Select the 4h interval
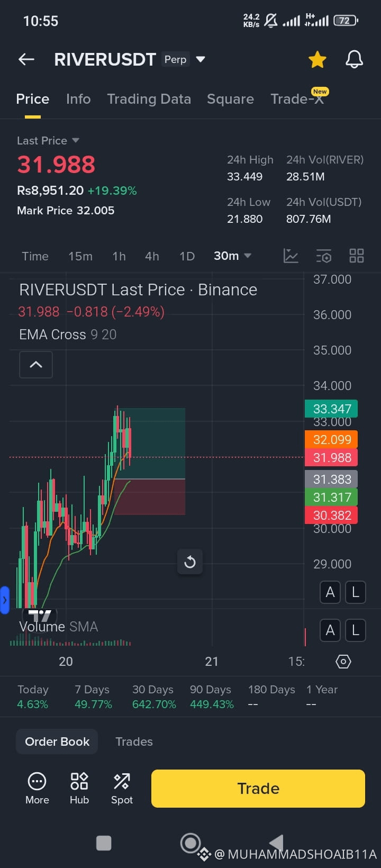This screenshot has height=868, width=381. pyautogui.click(x=152, y=256)
